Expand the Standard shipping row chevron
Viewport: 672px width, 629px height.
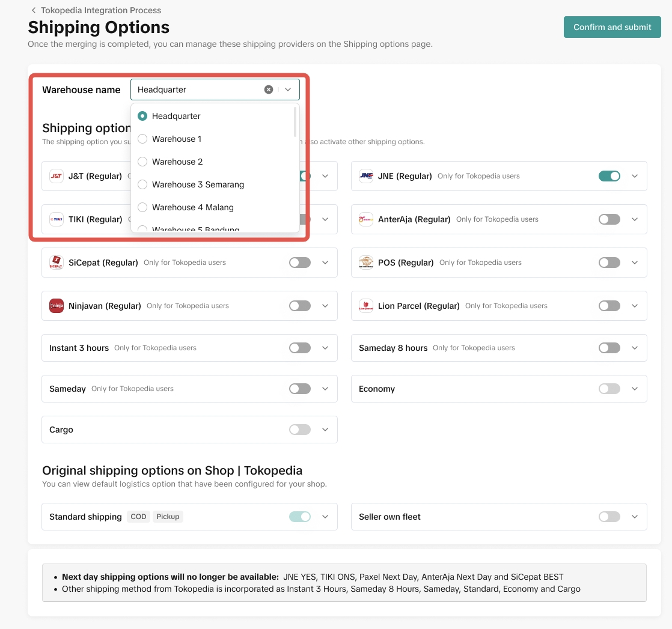pyautogui.click(x=325, y=517)
